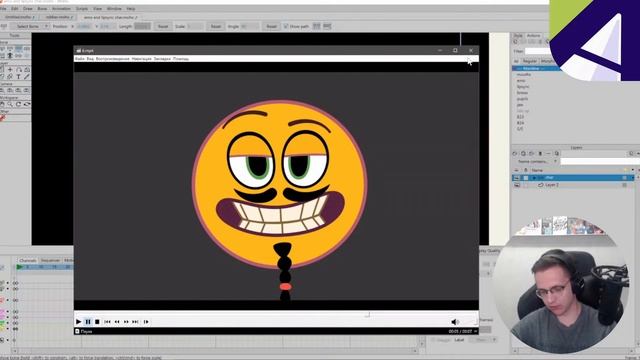Image resolution: width=640 pixels, height=360 pixels.
Task: Toggle the Show path checkbox
Action: [x=286, y=26]
